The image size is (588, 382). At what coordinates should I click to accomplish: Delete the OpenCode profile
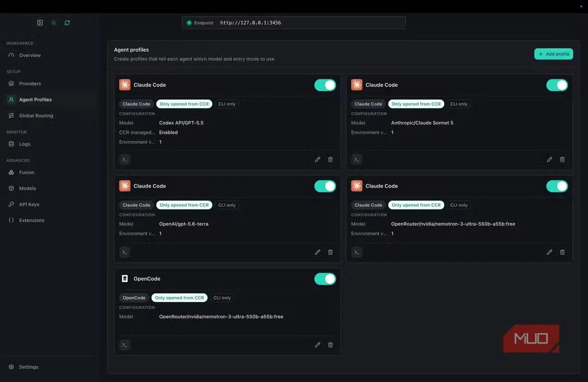click(x=330, y=344)
